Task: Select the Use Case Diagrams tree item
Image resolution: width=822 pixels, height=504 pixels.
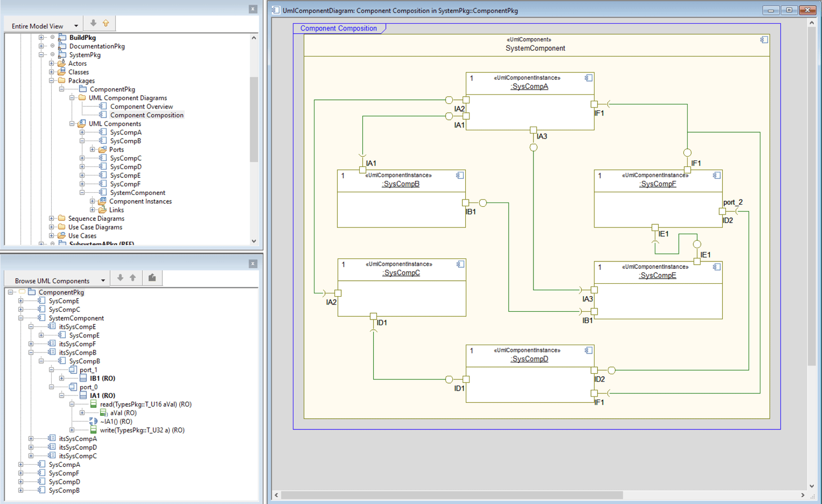Action: pyautogui.click(x=95, y=227)
